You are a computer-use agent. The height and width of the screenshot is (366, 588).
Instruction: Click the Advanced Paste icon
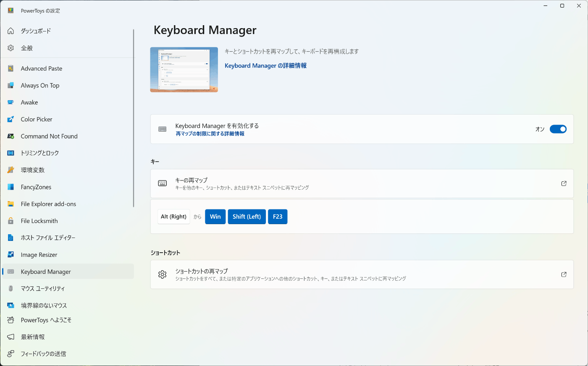pos(11,68)
